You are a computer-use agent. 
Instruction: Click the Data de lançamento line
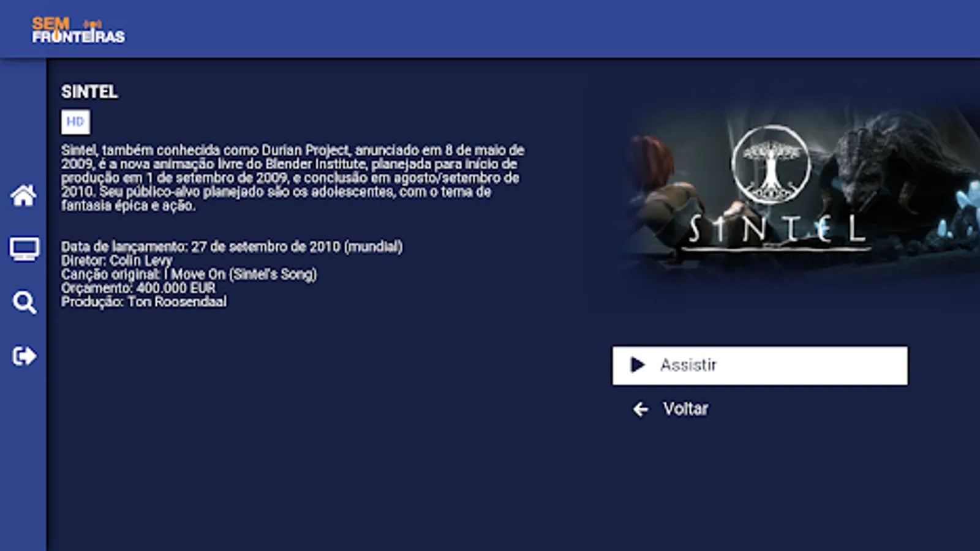pos(232,247)
